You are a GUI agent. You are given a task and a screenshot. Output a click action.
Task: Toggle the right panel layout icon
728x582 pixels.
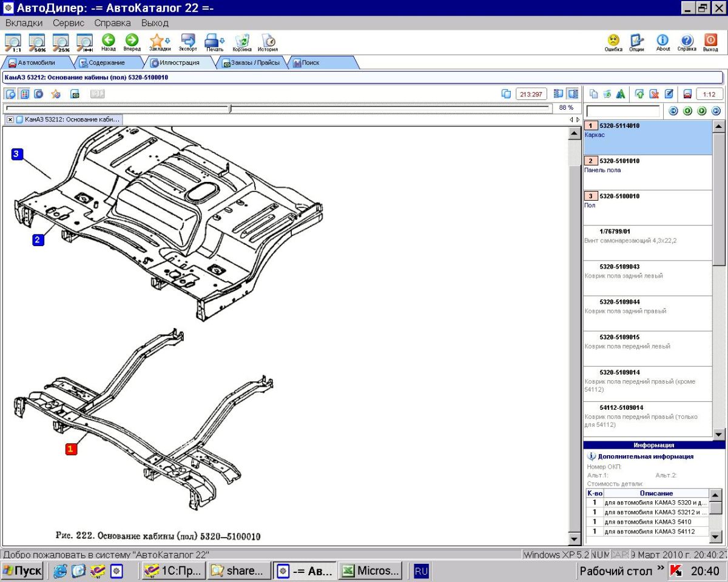click(x=573, y=94)
